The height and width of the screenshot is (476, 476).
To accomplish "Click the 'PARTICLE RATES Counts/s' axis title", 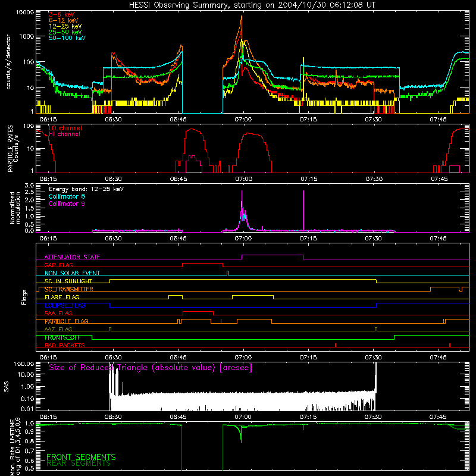I will (x=13, y=149).
